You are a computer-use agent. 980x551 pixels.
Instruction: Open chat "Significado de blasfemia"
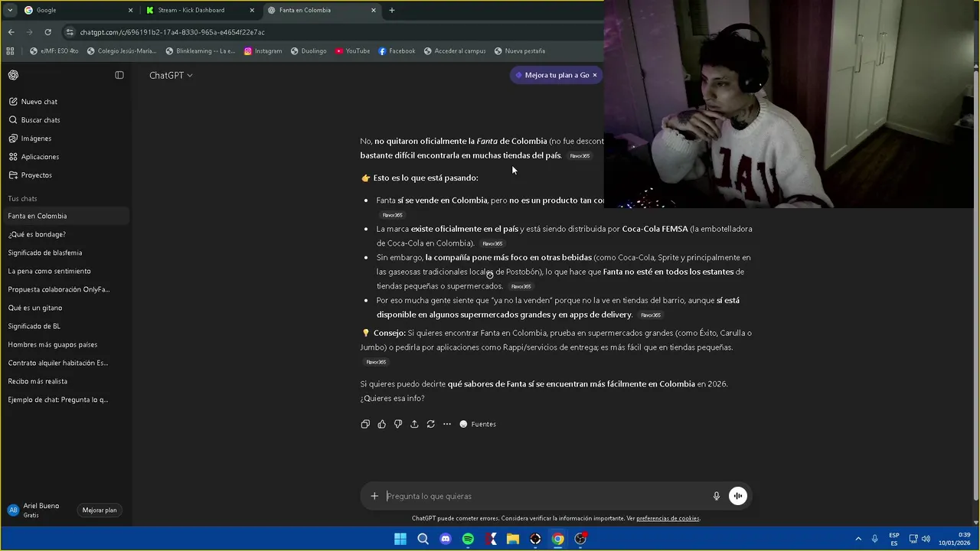pyautogui.click(x=65, y=253)
